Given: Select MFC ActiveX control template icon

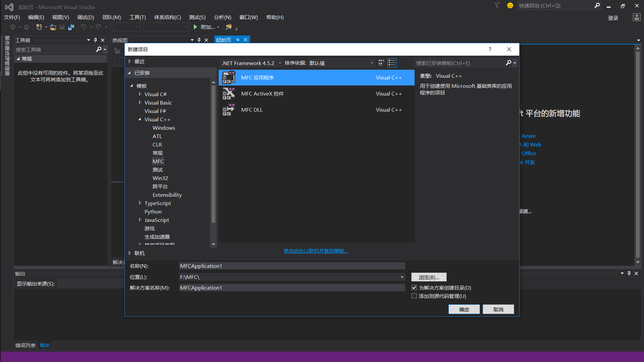Looking at the screenshot, I should point(228,94).
